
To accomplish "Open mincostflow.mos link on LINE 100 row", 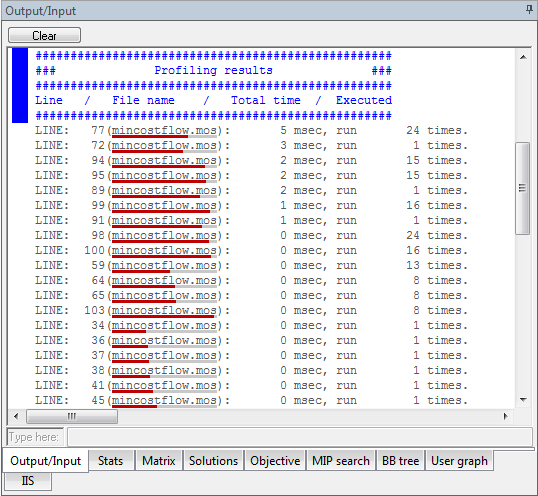I will 164,251.
